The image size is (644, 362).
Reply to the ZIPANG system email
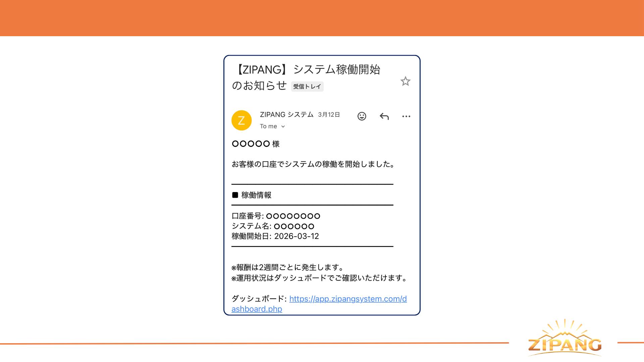[384, 116]
